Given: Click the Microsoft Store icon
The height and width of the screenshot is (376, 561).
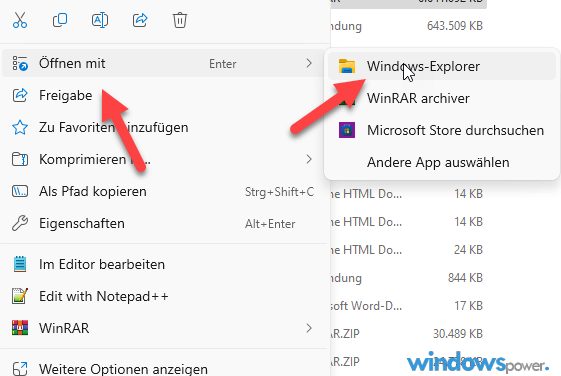Looking at the screenshot, I should [x=347, y=130].
